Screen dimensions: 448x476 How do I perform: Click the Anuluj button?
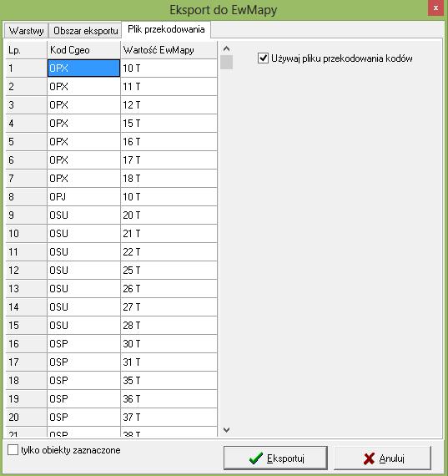[x=382, y=458]
